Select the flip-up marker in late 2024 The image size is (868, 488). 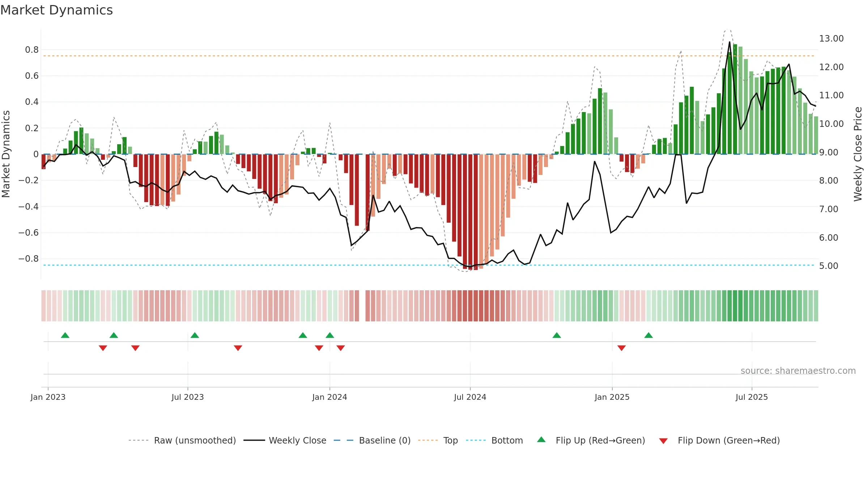pyautogui.click(x=557, y=335)
